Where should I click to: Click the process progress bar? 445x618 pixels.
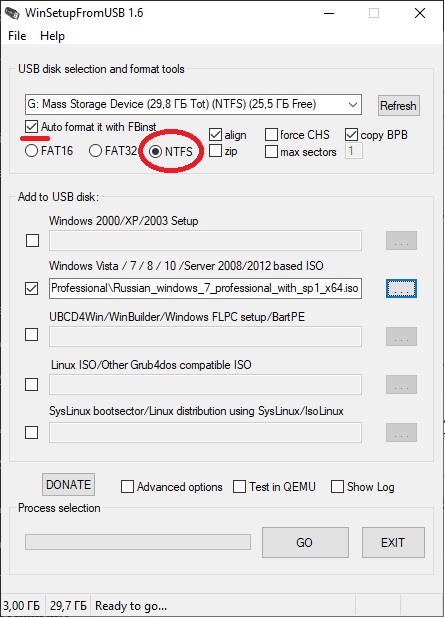(x=138, y=542)
